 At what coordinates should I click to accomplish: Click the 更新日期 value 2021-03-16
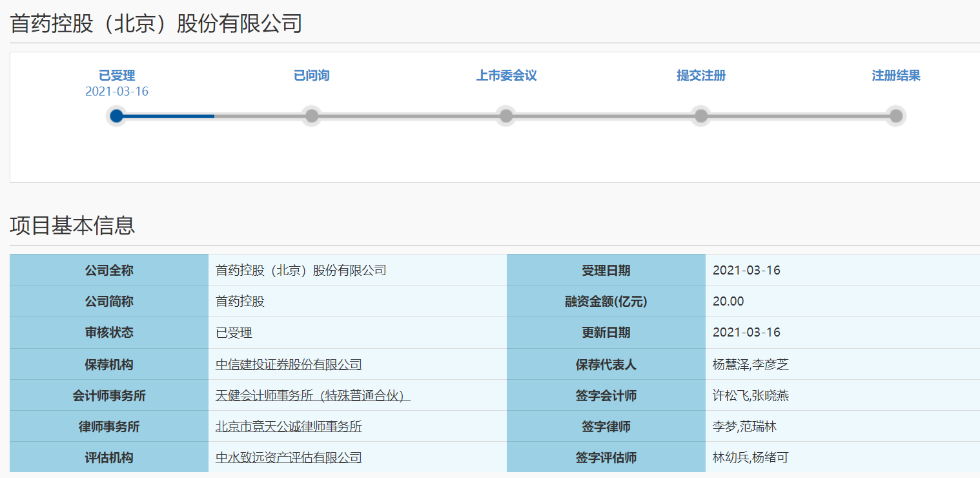click(746, 333)
